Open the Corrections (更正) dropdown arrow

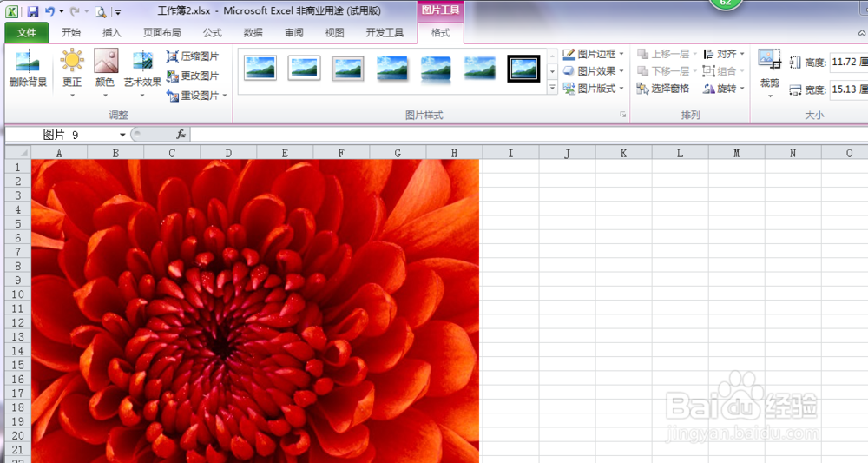pyautogui.click(x=72, y=96)
